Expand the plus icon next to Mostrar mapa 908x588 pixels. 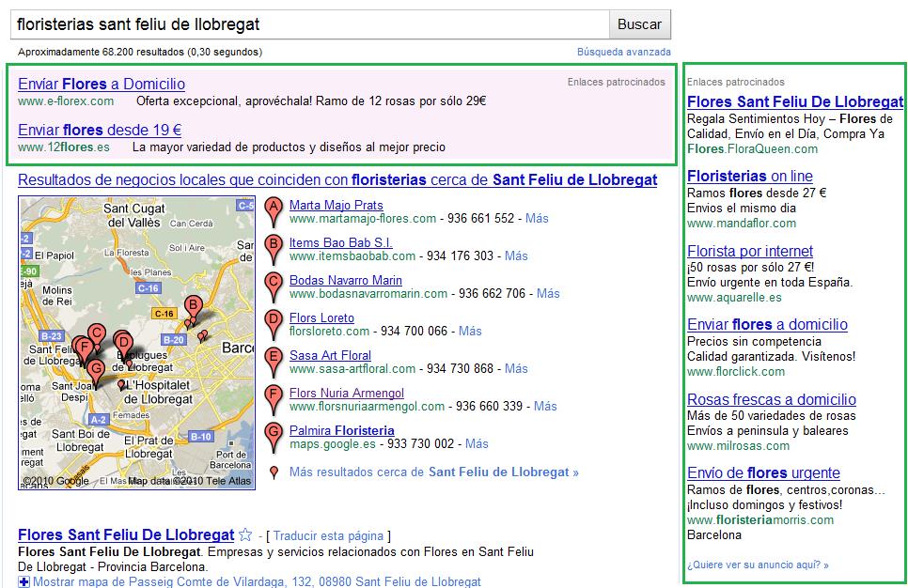click(23, 582)
